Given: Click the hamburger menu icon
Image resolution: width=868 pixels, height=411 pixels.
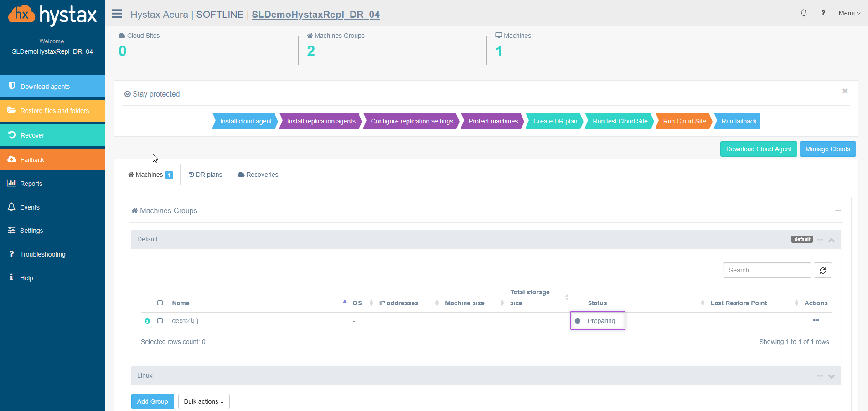Looking at the screenshot, I should pyautogui.click(x=117, y=14).
